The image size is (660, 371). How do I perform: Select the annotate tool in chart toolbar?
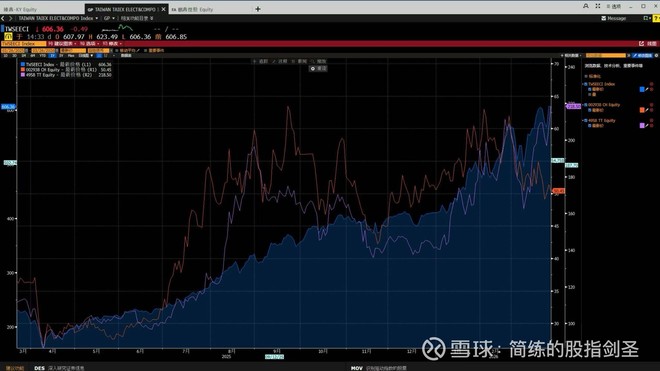(279, 61)
